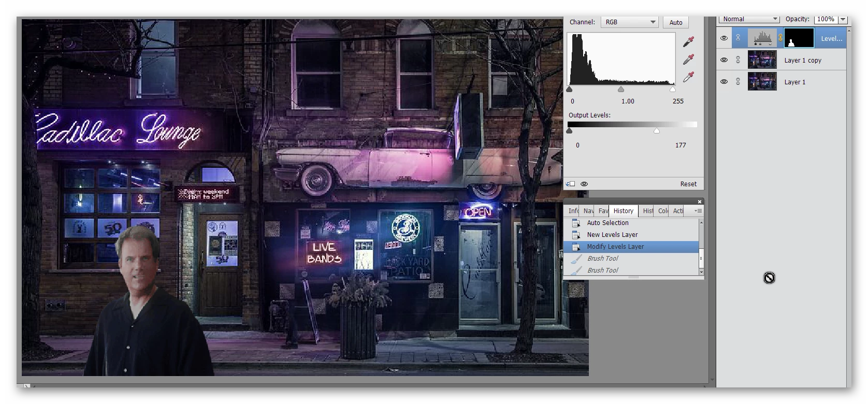Select the New Levels Layer history state
This screenshot has height=404, width=868.
click(x=631, y=235)
